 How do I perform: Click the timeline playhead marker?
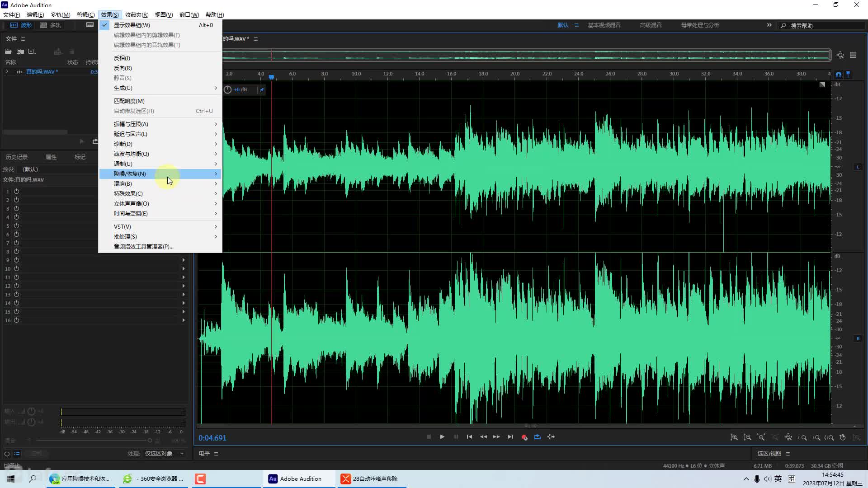pyautogui.click(x=271, y=77)
